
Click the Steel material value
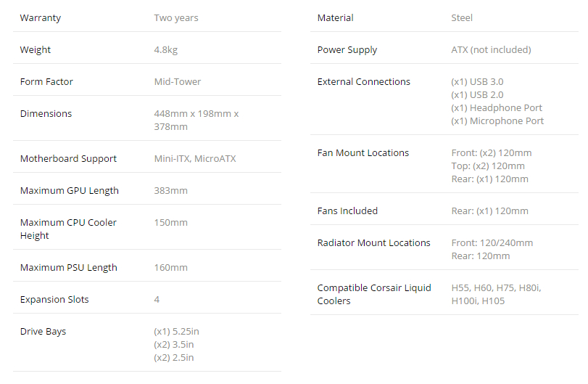click(x=462, y=18)
